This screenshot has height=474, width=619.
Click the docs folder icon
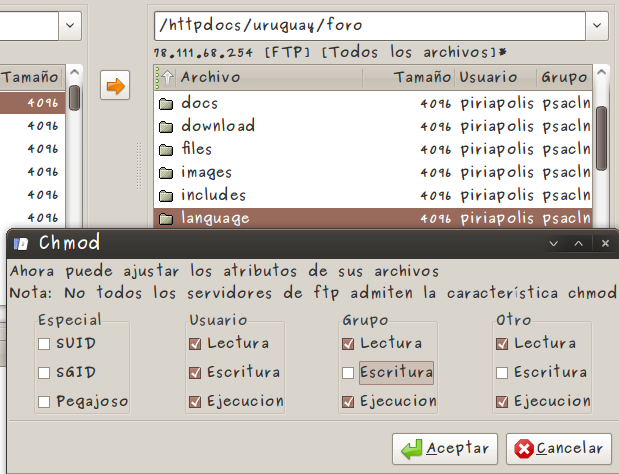[166, 104]
